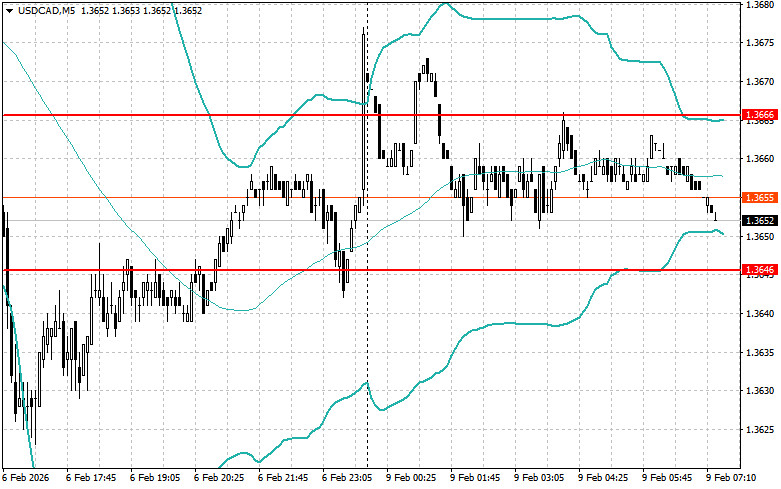Click the 9 Feb 04:25 time label
Viewport: 781px width, 489px height.
pyautogui.click(x=603, y=478)
